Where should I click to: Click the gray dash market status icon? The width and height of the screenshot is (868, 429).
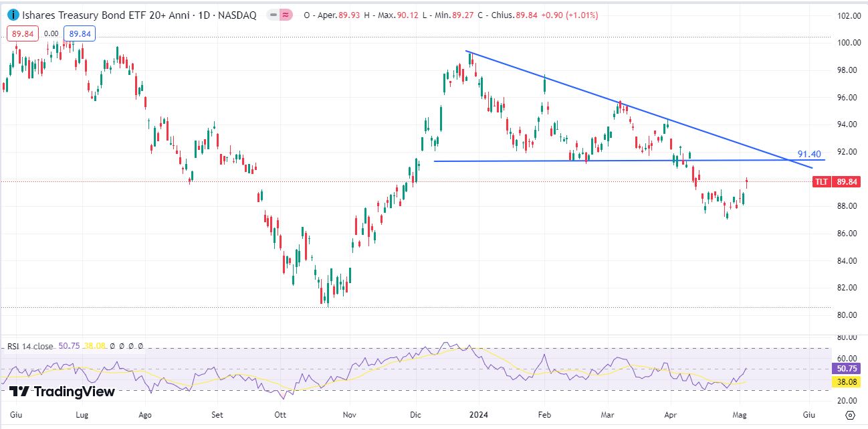pos(274,15)
